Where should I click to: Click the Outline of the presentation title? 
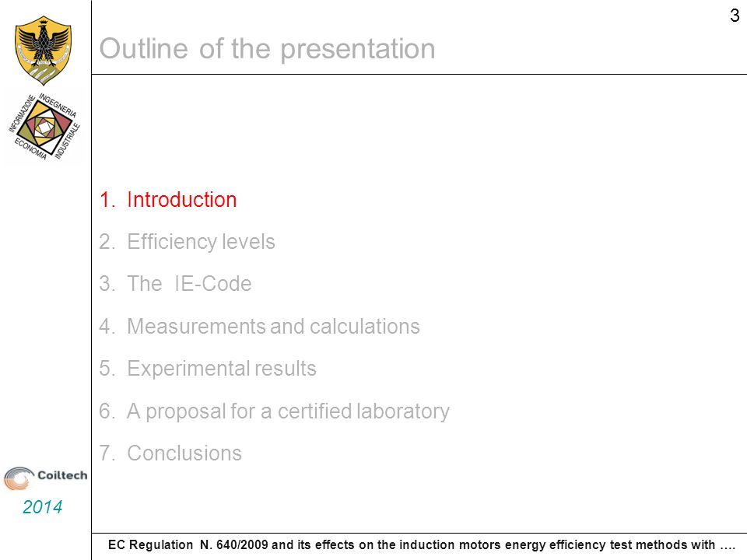267,48
